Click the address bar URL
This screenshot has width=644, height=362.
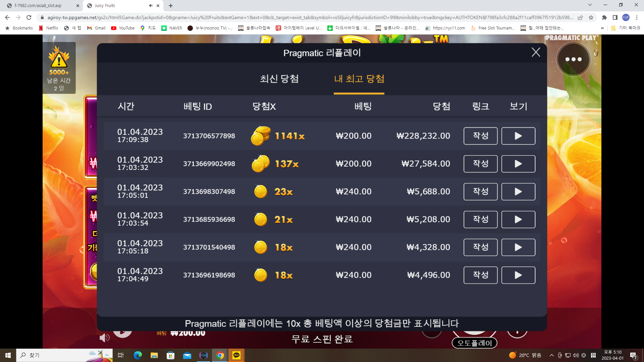310,17
